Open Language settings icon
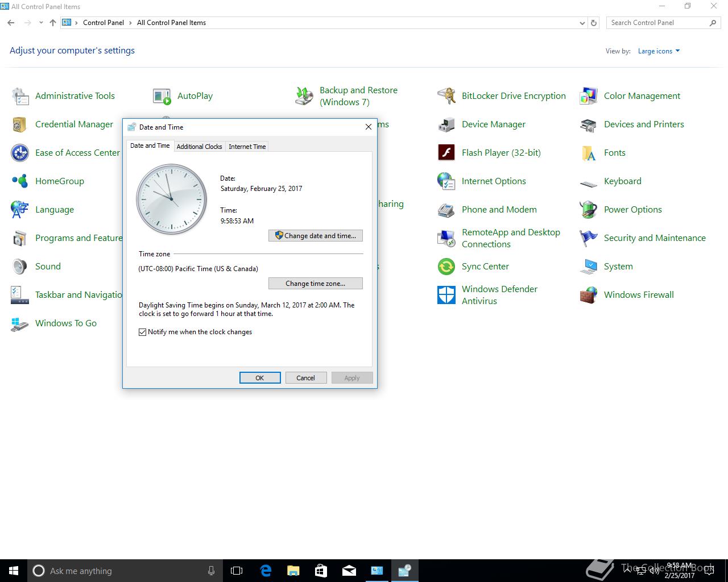This screenshot has width=728, height=582. point(20,210)
